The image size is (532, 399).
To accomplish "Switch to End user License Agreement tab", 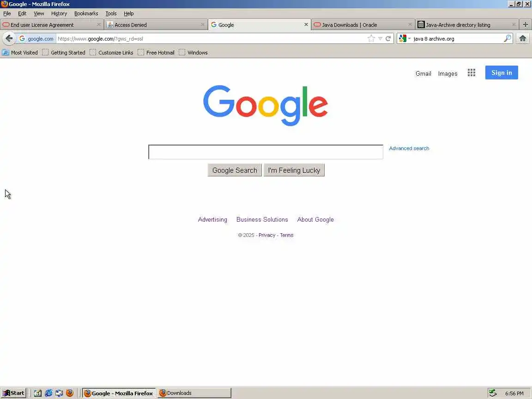I will 52,24.
